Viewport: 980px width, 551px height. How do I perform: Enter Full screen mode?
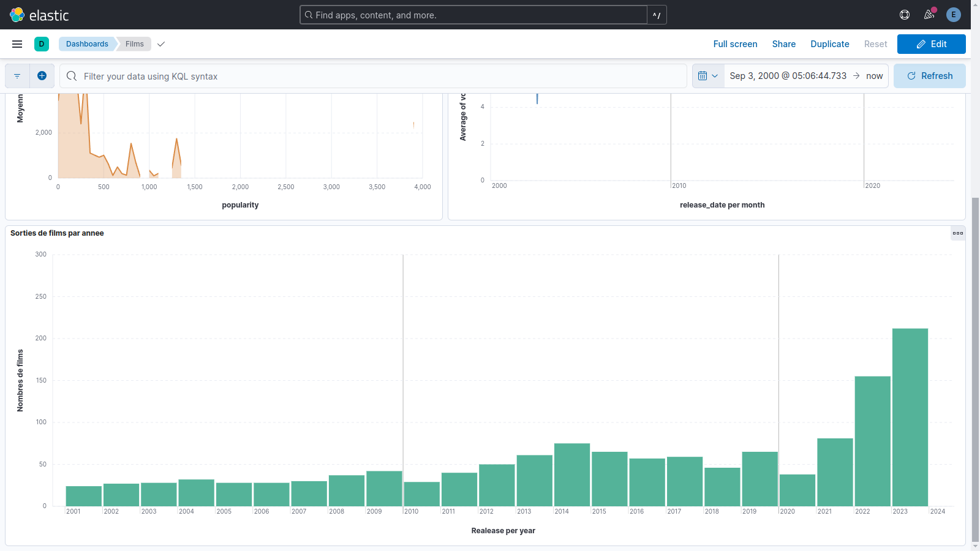735,44
